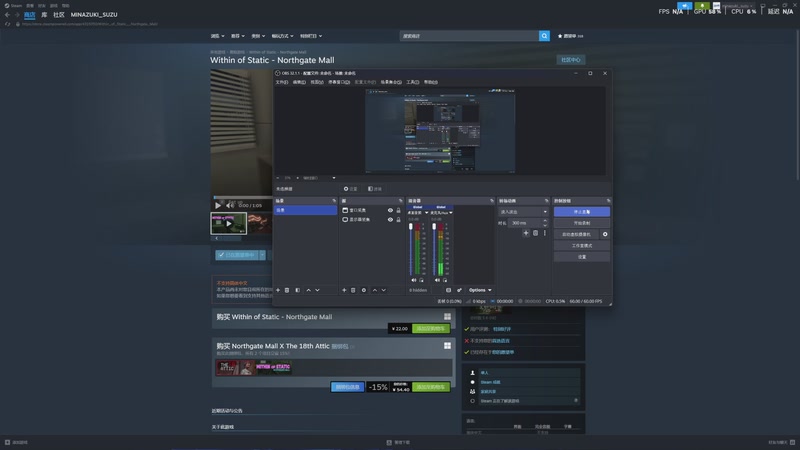Click Steam store search input field
The height and width of the screenshot is (450, 800).
click(469, 36)
